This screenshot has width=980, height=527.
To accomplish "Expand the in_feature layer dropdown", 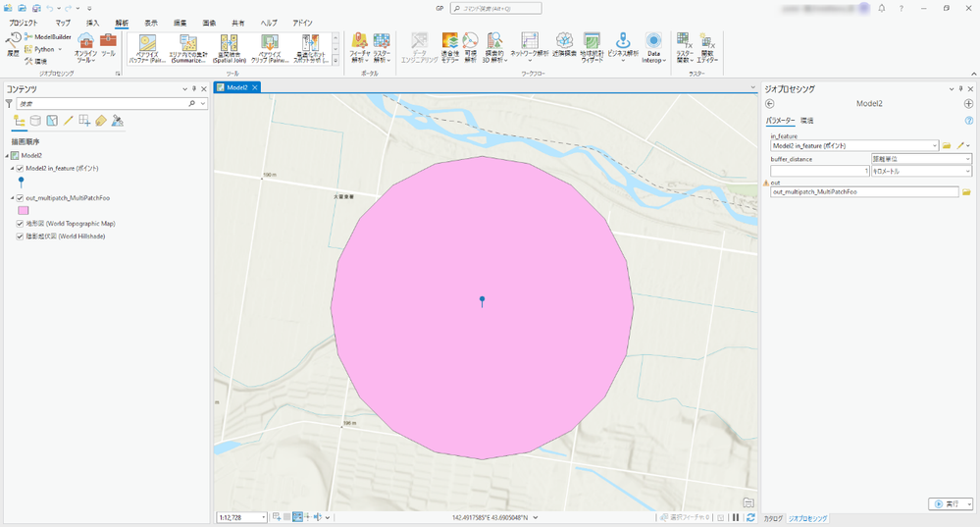I will tap(934, 145).
